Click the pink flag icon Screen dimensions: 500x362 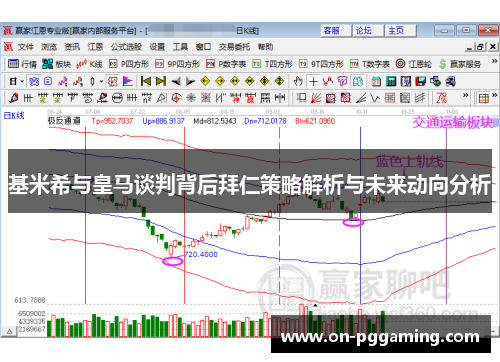(x=128, y=81)
